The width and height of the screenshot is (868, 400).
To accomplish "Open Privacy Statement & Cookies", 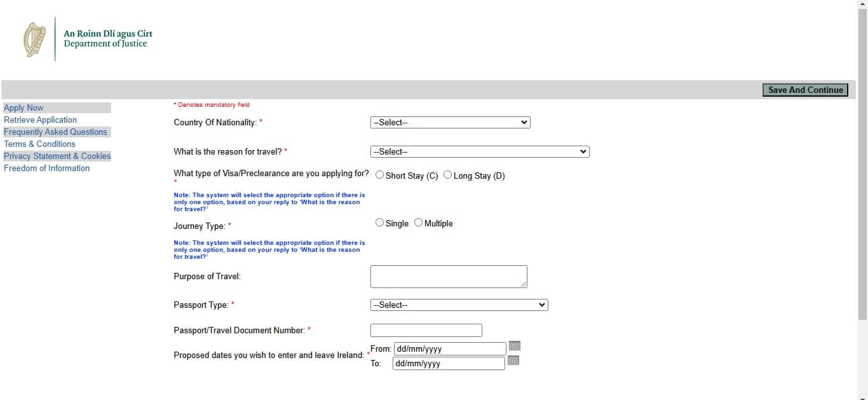I will click(x=57, y=156).
